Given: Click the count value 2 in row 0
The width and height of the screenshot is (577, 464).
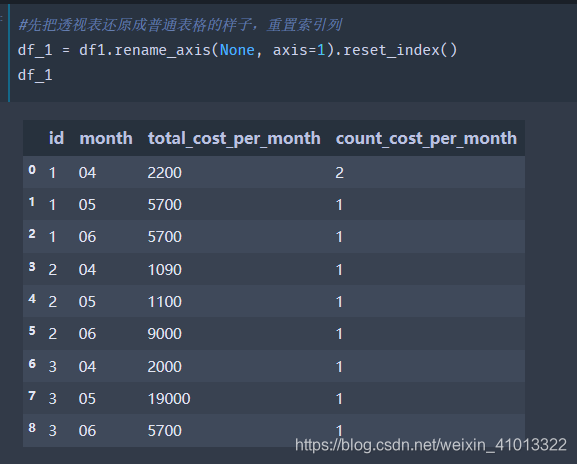Looking at the screenshot, I should click(x=339, y=173).
